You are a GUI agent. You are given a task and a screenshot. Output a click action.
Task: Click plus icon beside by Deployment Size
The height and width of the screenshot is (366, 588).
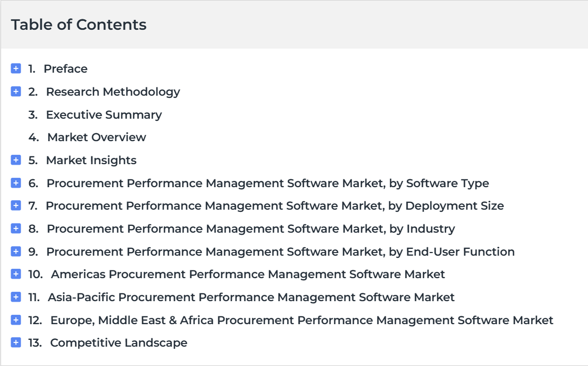coord(16,205)
